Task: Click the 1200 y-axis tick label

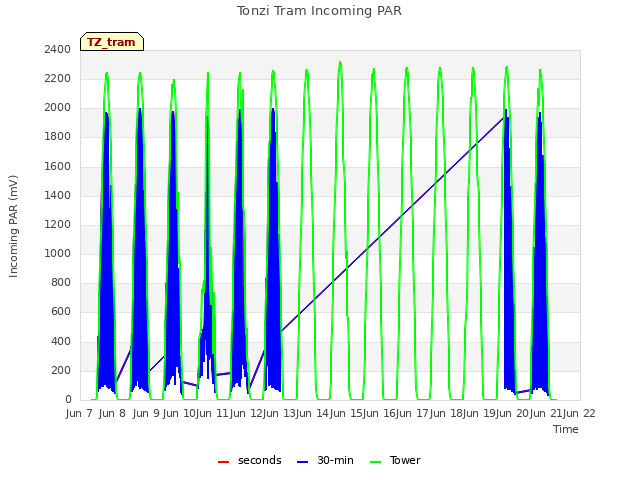Action: coord(58,224)
